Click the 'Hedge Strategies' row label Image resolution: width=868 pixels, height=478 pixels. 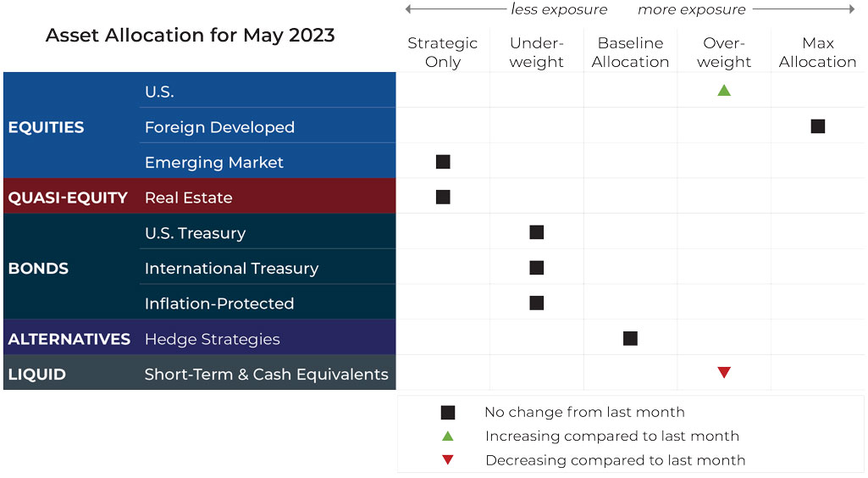click(213, 339)
